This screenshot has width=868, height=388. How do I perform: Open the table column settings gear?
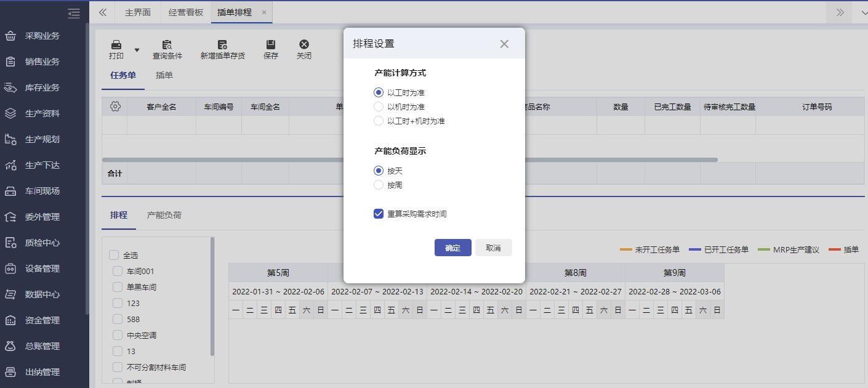115,107
